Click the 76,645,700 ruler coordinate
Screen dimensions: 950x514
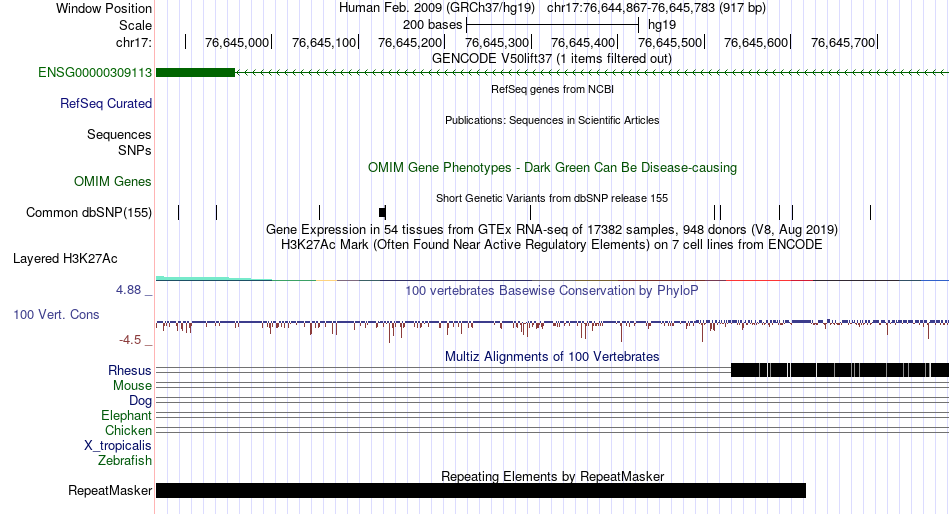843,42
